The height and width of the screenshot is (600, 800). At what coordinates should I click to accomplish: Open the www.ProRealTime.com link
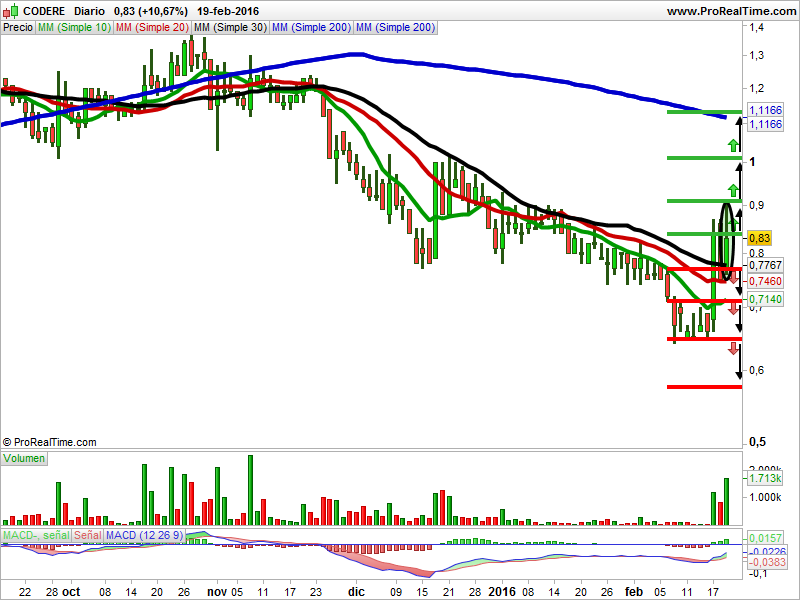pyautogui.click(x=731, y=11)
